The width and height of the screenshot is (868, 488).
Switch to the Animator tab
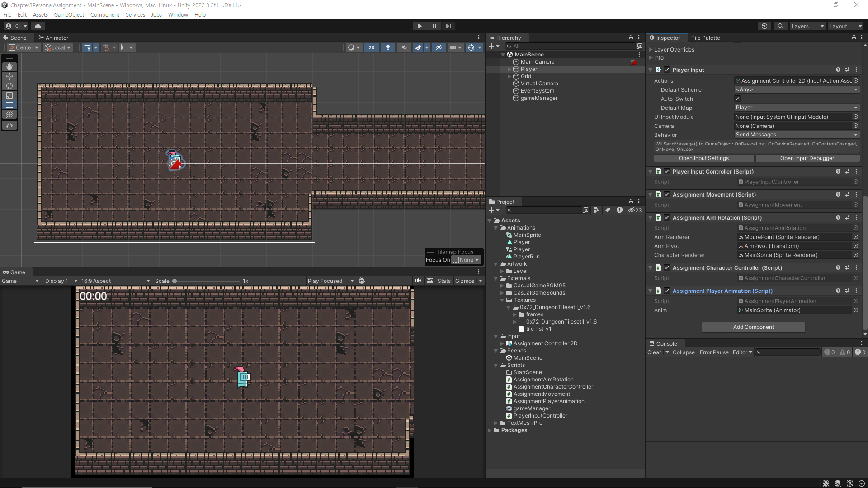pos(53,38)
